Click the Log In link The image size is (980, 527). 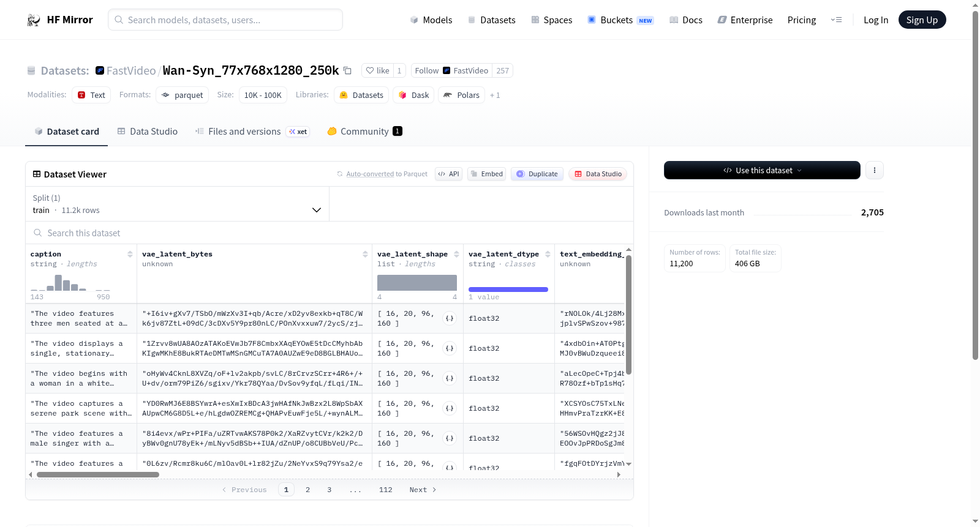click(x=876, y=20)
